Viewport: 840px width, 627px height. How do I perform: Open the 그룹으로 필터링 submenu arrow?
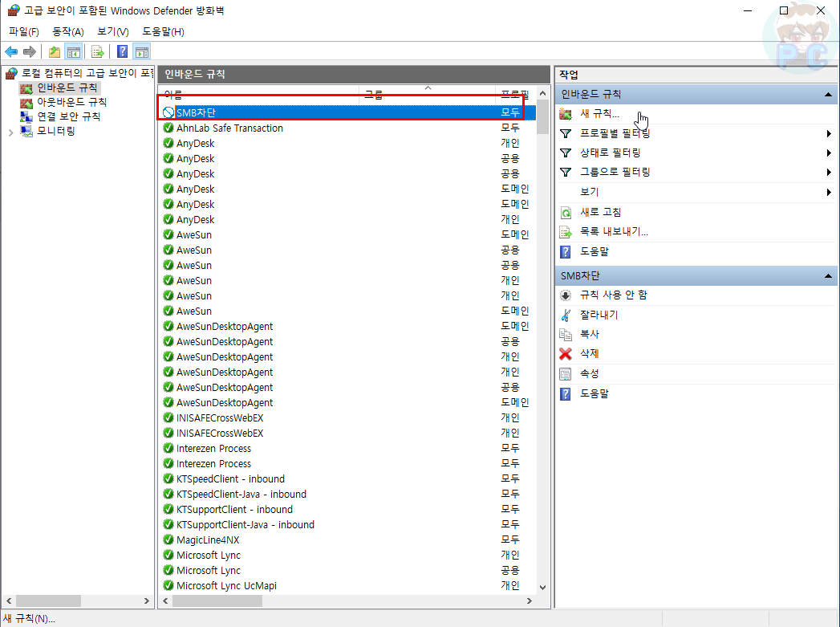829,172
